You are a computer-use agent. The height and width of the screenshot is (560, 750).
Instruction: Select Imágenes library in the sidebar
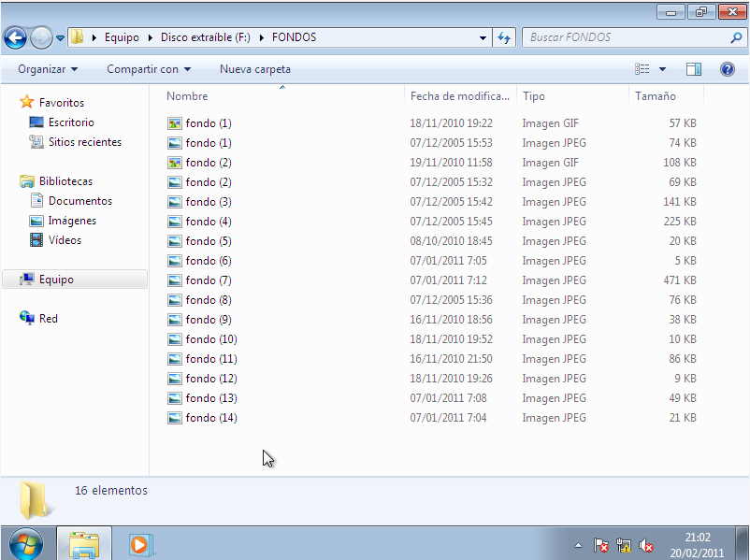(x=72, y=221)
